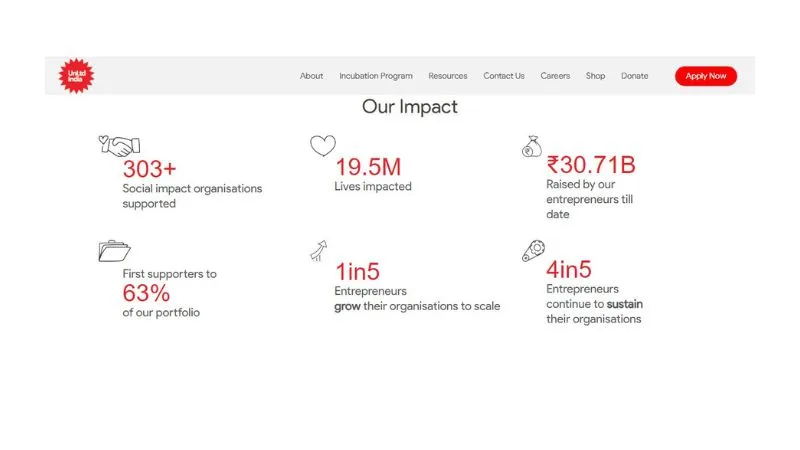Open the About menu item
The image size is (800, 450).
click(311, 76)
